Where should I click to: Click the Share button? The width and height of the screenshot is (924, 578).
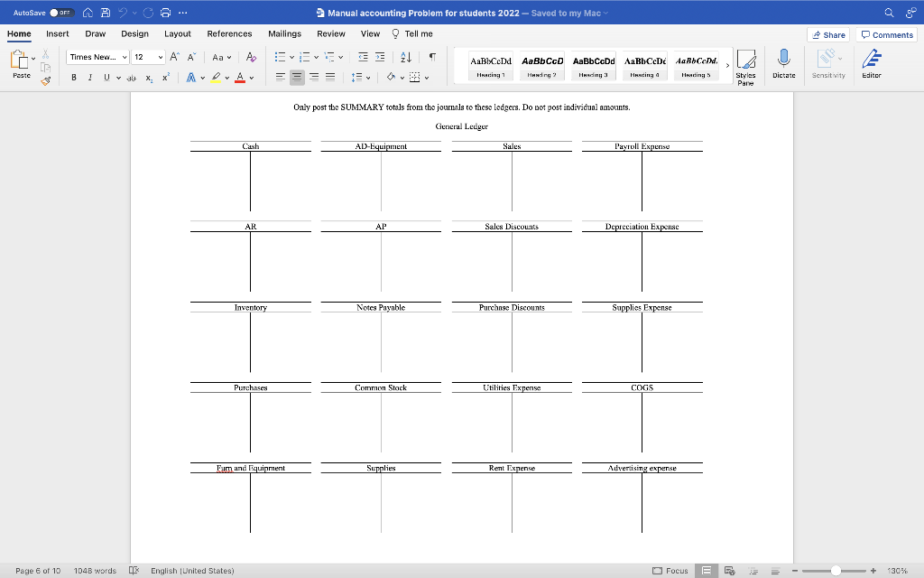click(828, 34)
